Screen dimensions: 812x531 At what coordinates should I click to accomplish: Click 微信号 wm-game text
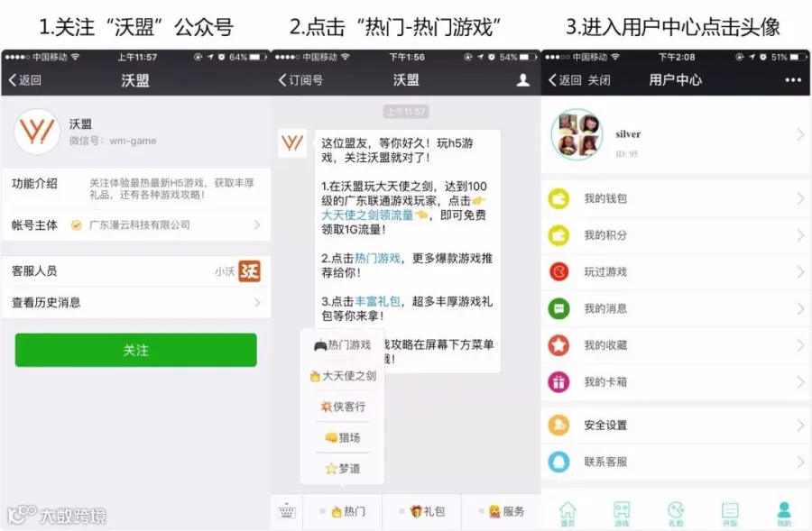[x=113, y=141]
